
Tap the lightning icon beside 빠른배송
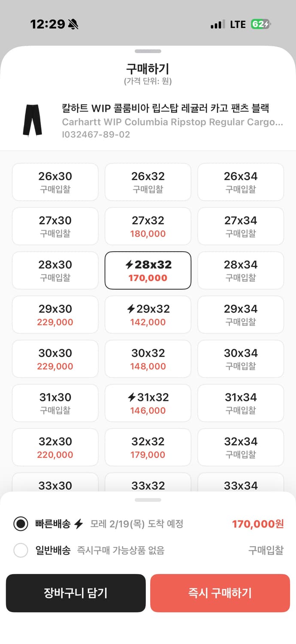click(x=79, y=524)
